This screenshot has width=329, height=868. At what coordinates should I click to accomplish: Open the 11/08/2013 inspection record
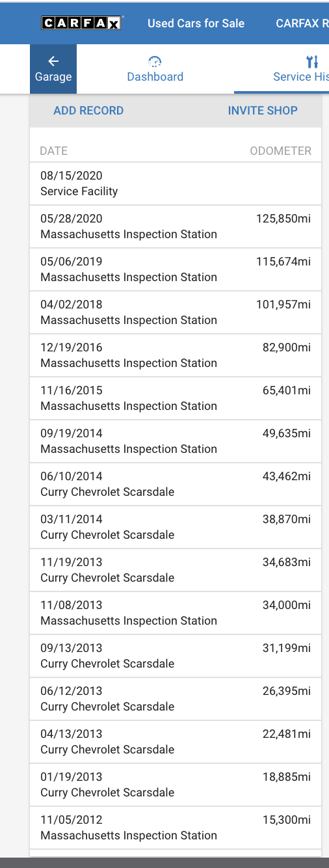click(x=176, y=613)
